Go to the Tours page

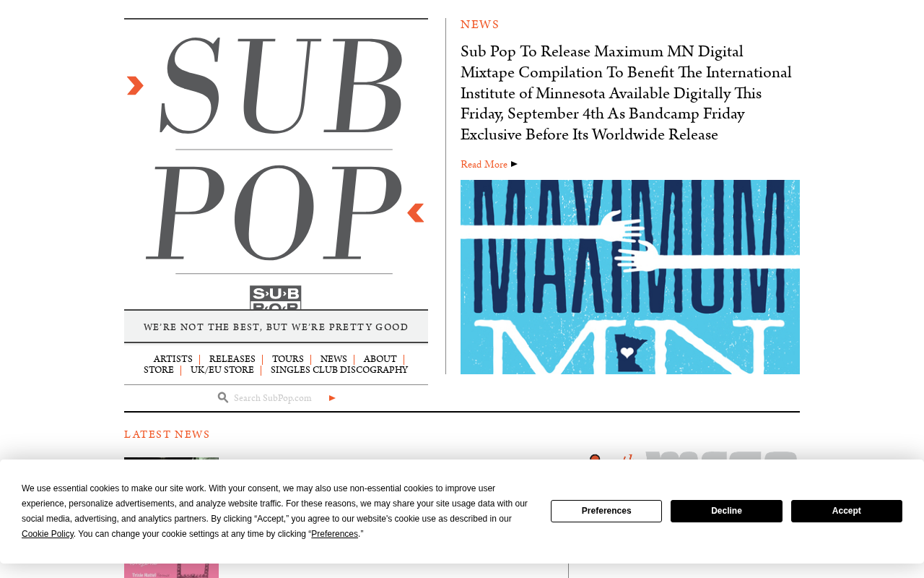coord(288,359)
